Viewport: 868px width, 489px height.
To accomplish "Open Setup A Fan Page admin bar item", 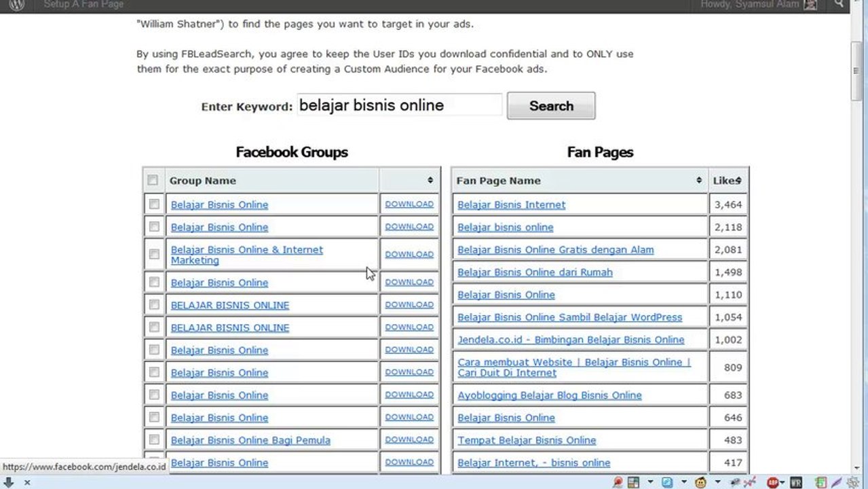I will (x=83, y=4).
